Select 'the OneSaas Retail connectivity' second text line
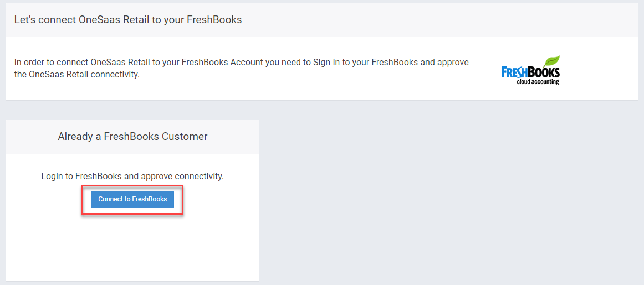644x285 pixels. 77,75
